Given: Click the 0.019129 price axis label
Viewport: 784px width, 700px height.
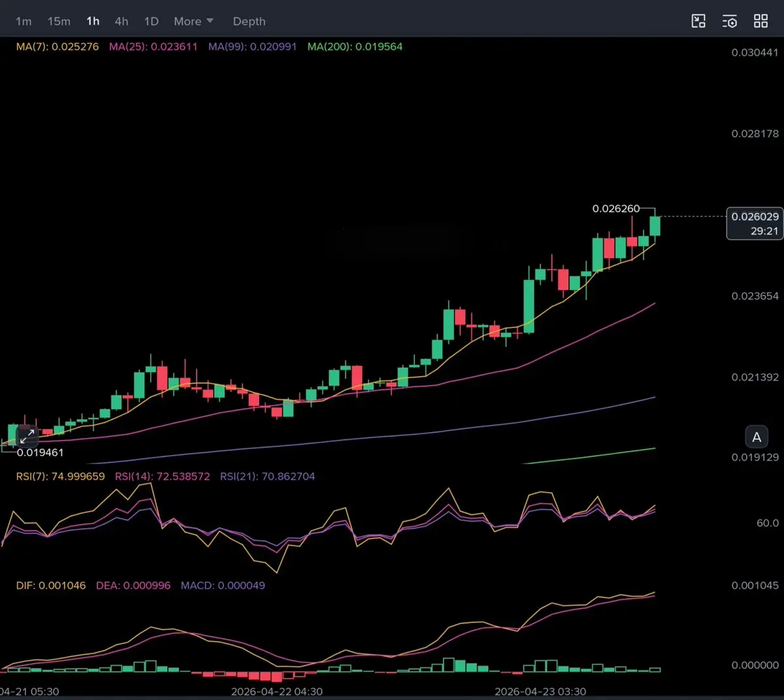Looking at the screenshot, I should [x=755, y=458].
